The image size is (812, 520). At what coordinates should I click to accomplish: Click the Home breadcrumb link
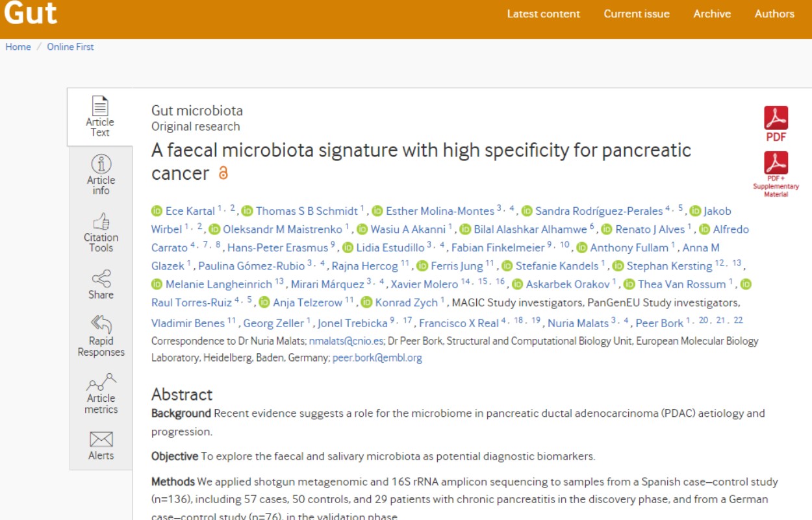[18, 47]
